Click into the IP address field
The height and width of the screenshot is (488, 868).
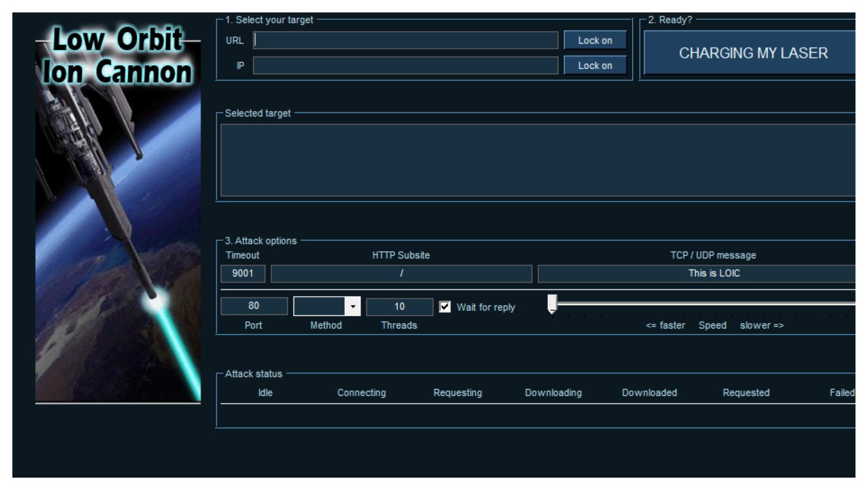(x=405, y=66)
